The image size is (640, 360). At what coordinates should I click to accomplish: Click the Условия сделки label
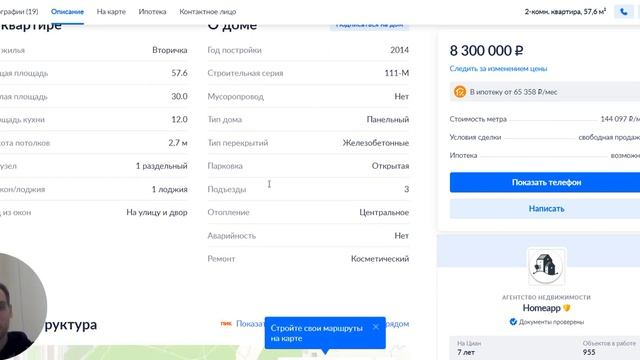coord(475,137)
